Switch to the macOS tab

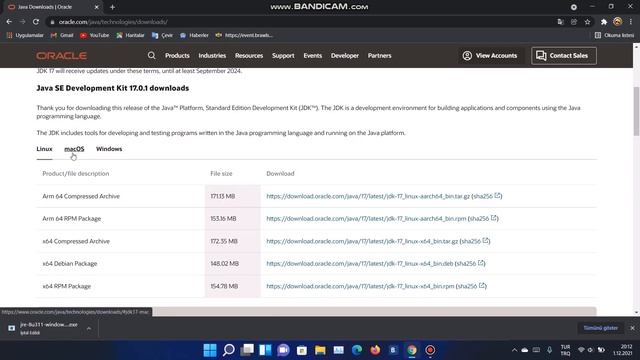tap(74, 149)
